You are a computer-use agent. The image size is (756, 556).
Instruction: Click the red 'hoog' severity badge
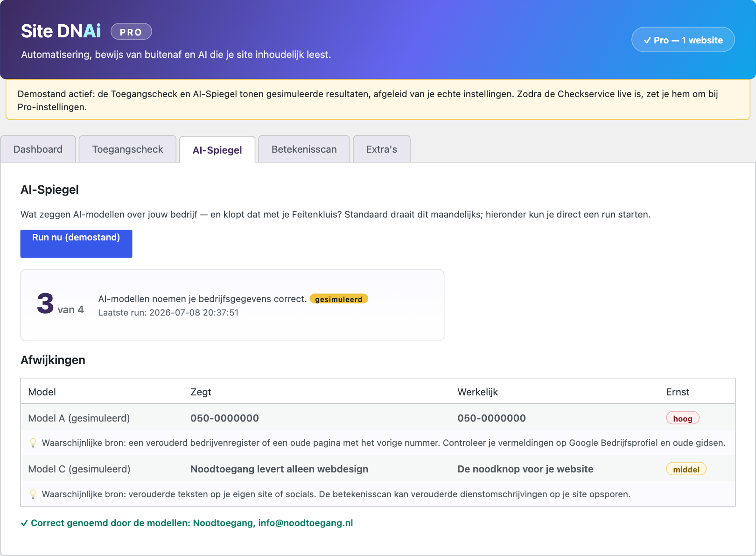click(683, 418)
